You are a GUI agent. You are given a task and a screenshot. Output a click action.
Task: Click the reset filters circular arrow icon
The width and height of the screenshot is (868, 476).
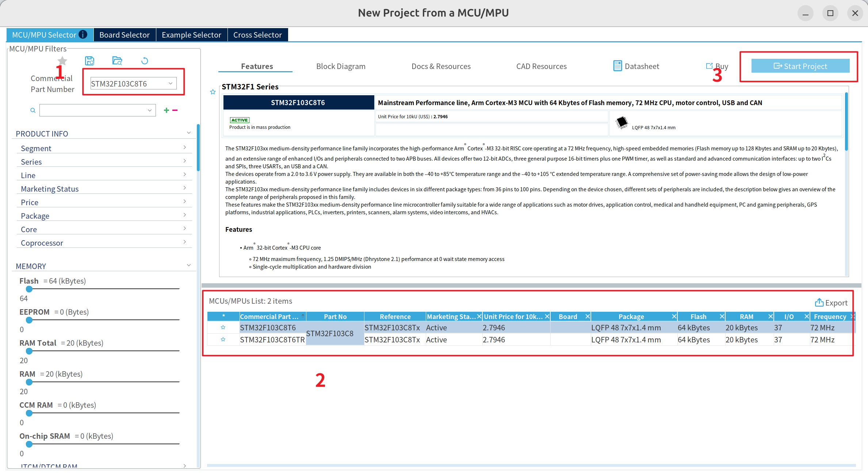click(x=145, y=61)
